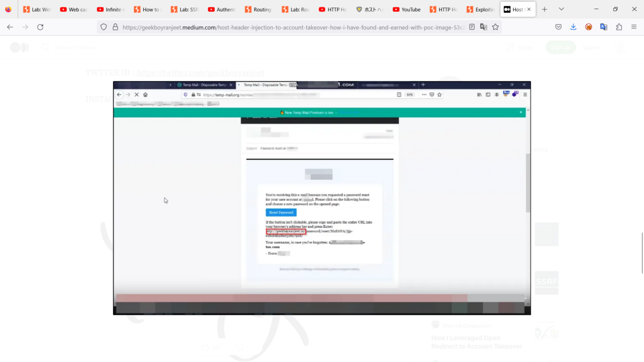The image size is (644, 362).
Task: Switch to the 'YouTube' tab
Action: click(406, 9)
